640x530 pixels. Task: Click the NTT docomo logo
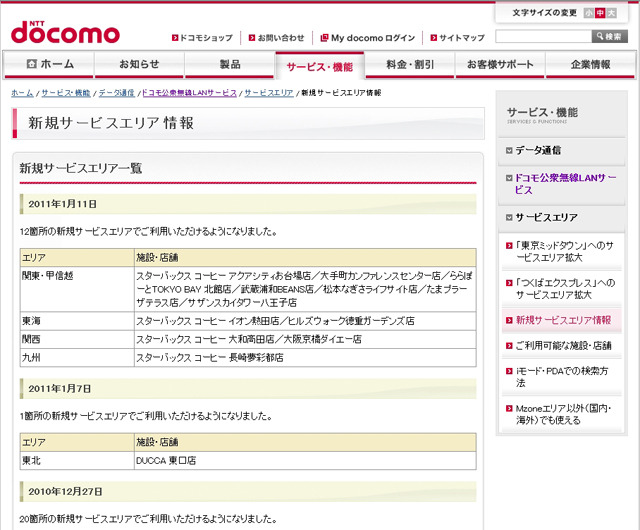(x=65, y=32)
